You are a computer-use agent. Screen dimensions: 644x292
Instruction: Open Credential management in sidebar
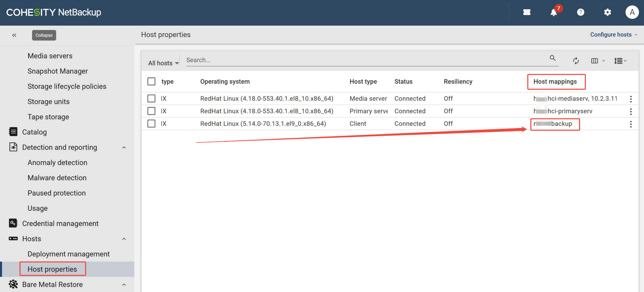pos(60,223)
